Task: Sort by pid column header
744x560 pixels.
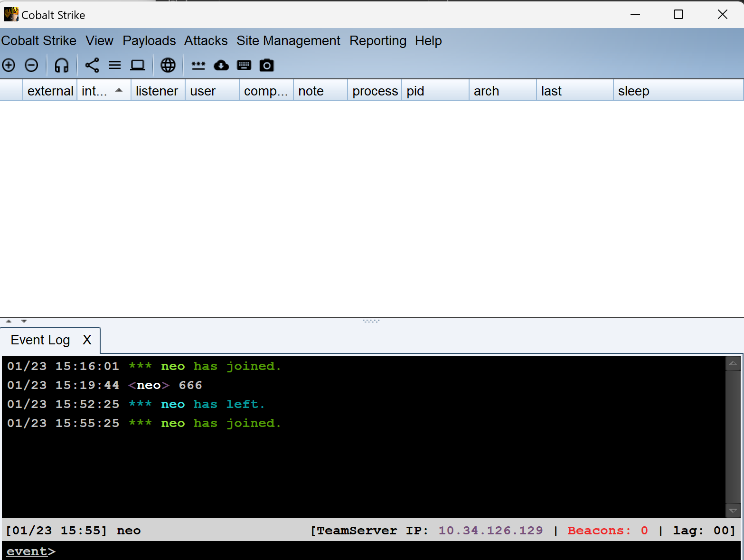Action: pos(435,91)
